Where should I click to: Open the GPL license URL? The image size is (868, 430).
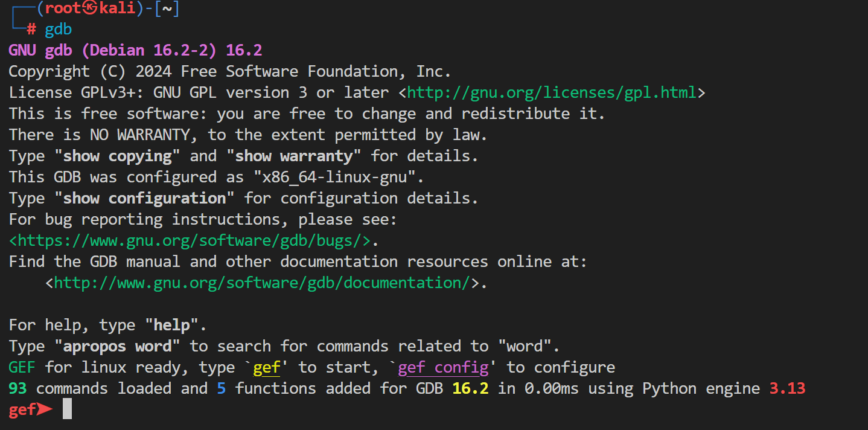pyautogui.click(x=552, y=92)
